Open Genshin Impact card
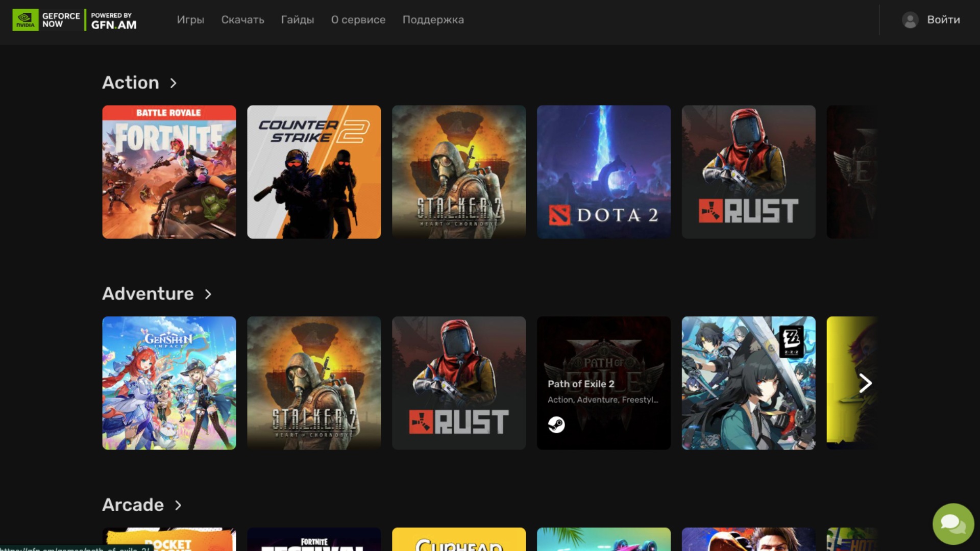The width and height of the screenshot is (980, 551). [x=169, y=383]
